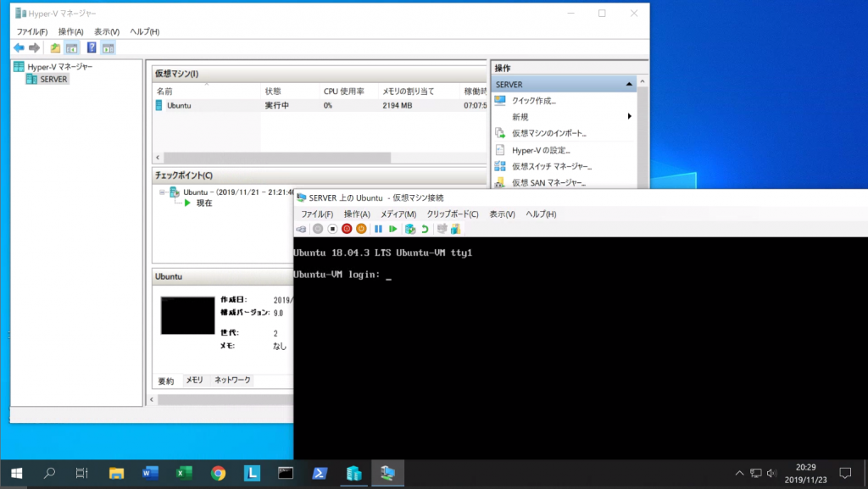
Task: Open File menu in Hyper-V Manager
Action: pyautogui.click(x=32, y=31)
